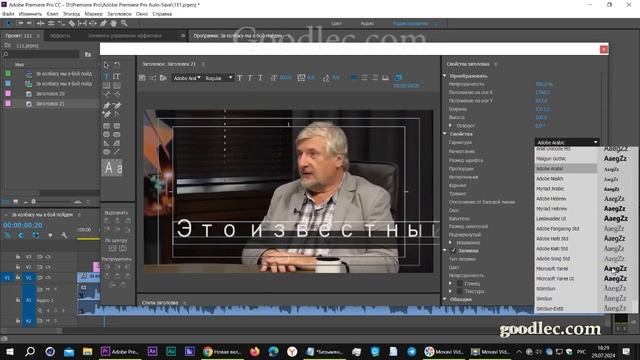
Task: Select the Vertical Type tool
Action: coord(117,76)
